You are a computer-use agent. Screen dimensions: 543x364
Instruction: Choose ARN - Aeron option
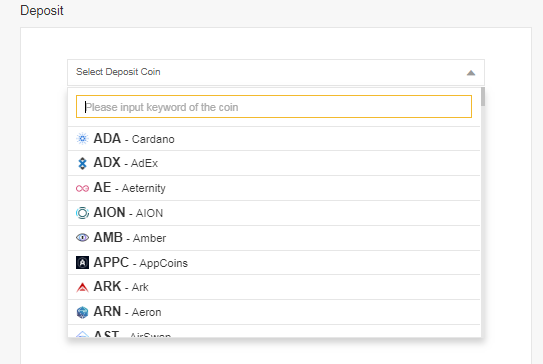pyautogui.click(x=274, y=312)
